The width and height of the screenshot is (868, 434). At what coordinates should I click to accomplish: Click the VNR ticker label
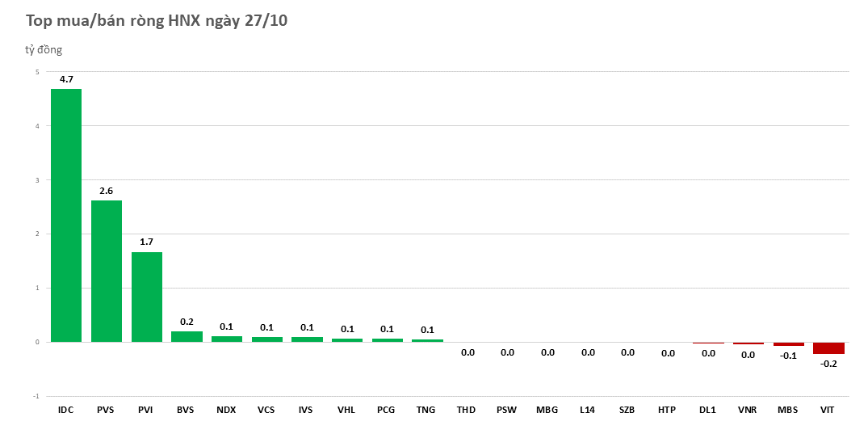point(748,410)
